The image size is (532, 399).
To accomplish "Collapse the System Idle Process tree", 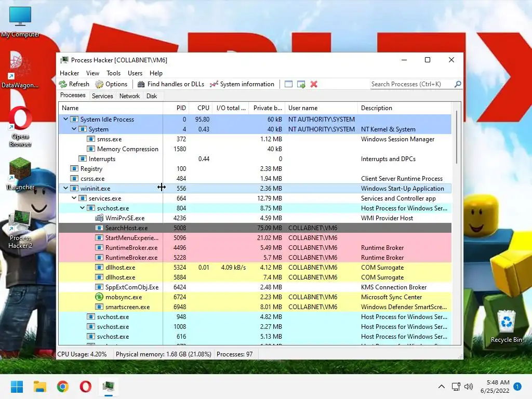I will 65,119.
